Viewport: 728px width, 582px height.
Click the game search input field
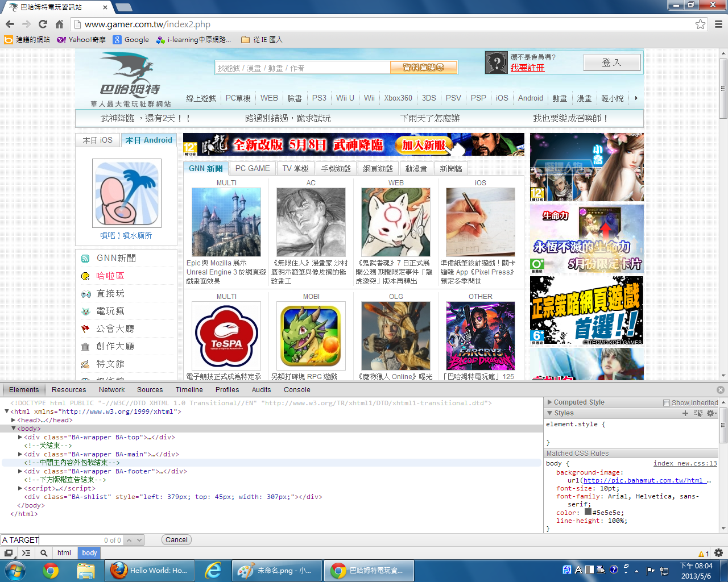point(303,68)
